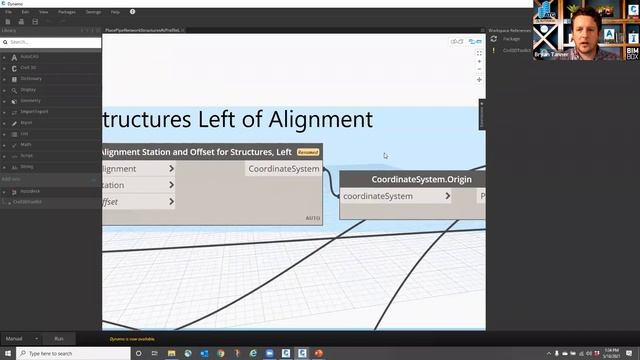Click the List category icon

(x=14, y=134)
